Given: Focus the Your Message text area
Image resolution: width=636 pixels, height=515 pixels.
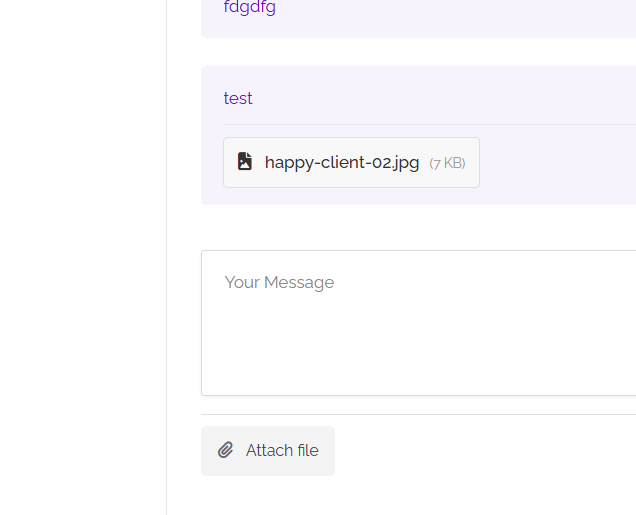Looking at the screenshot, I should click(x=419, y=323).
